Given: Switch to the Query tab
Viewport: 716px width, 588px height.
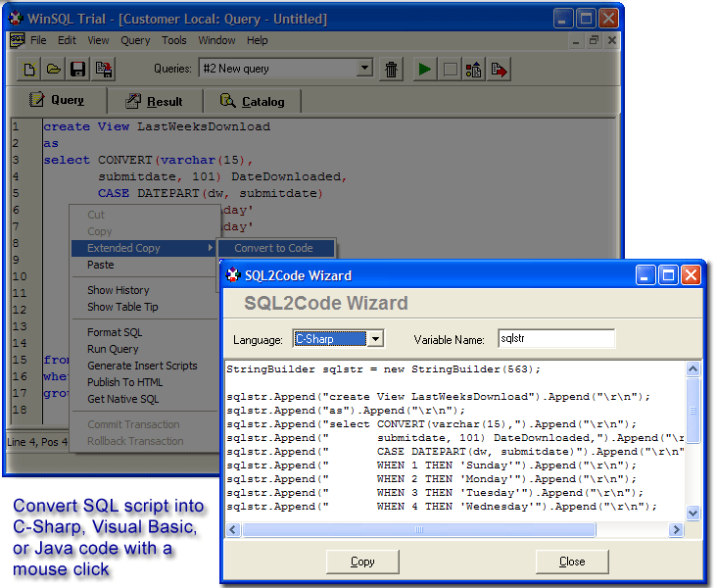Looking at the screenshot, I should pos(57,100).
